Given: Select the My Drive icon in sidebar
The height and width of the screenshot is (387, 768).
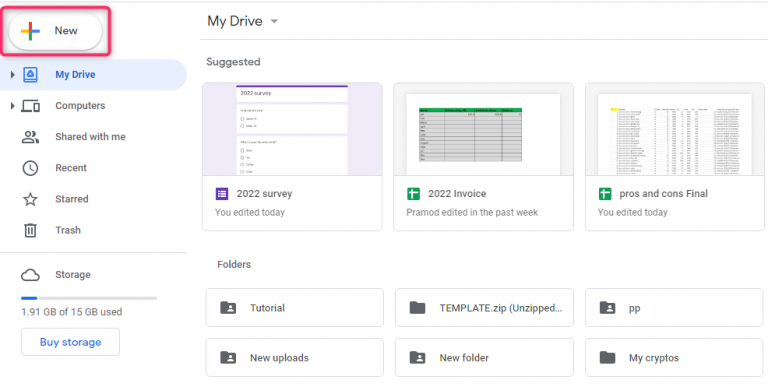Looking at the screenshot, I should [30, 75].
